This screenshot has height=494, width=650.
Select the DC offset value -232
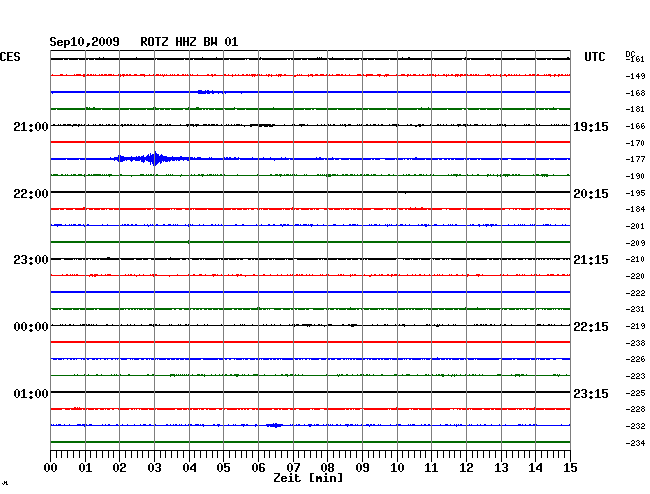tap(635, 426)
